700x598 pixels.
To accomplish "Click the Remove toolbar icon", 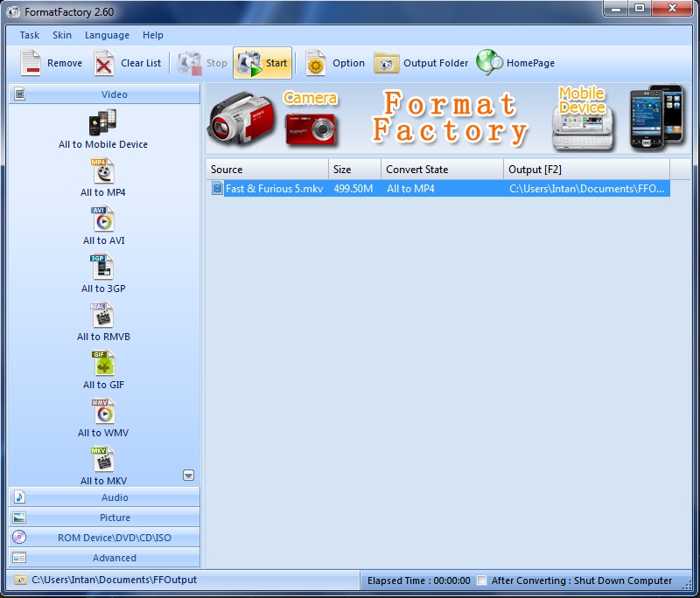I will [31, 63].
